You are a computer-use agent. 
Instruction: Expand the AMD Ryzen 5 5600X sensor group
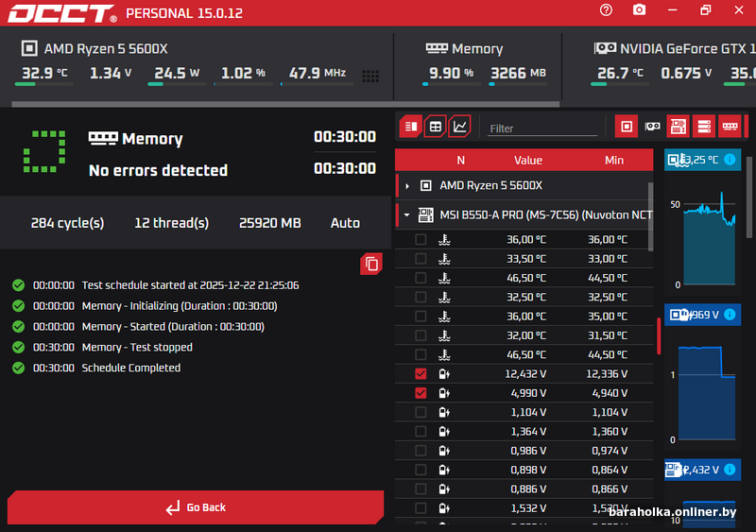tap(407, 186)
